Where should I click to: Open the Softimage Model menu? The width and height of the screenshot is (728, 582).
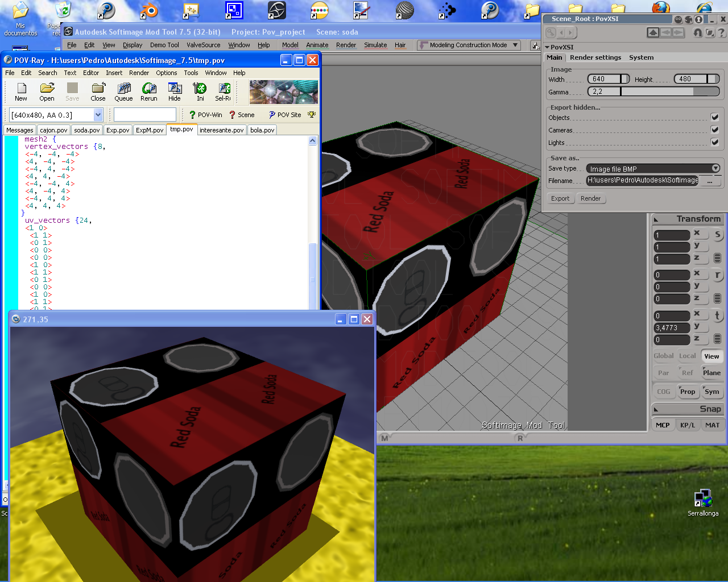click(x=290, y=45)
